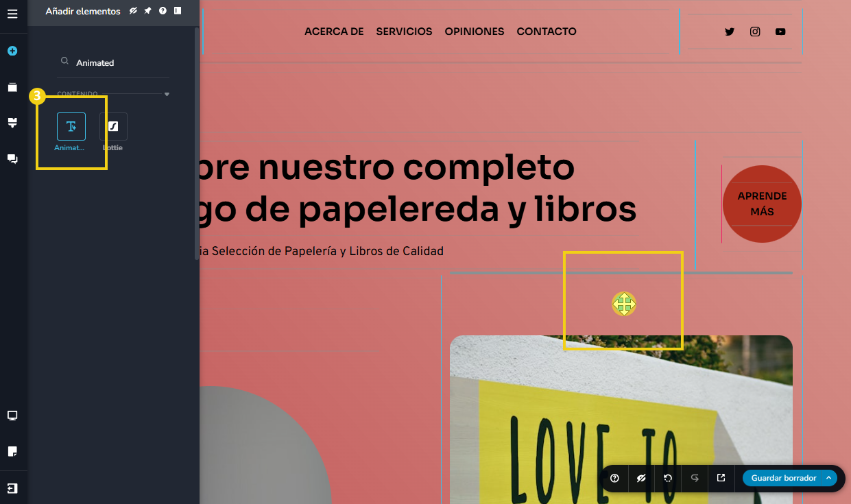Collapse the Contenido section arrow
The width and height of the screenshot is (851, 504).
167,94
